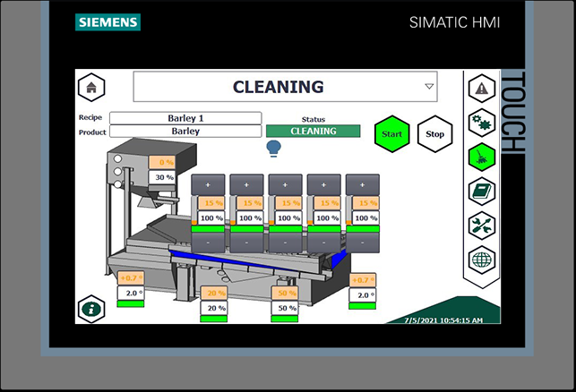Decrease the fourth section minus button
This screenshot has width=576, height=392.
323,243
